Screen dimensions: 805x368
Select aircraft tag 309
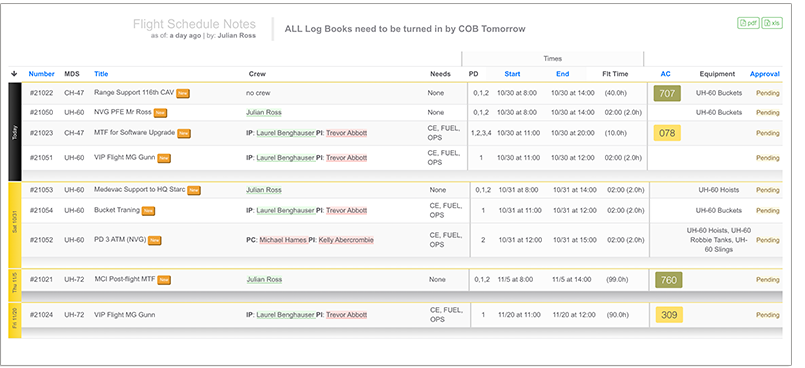click(x=669, y=315)
